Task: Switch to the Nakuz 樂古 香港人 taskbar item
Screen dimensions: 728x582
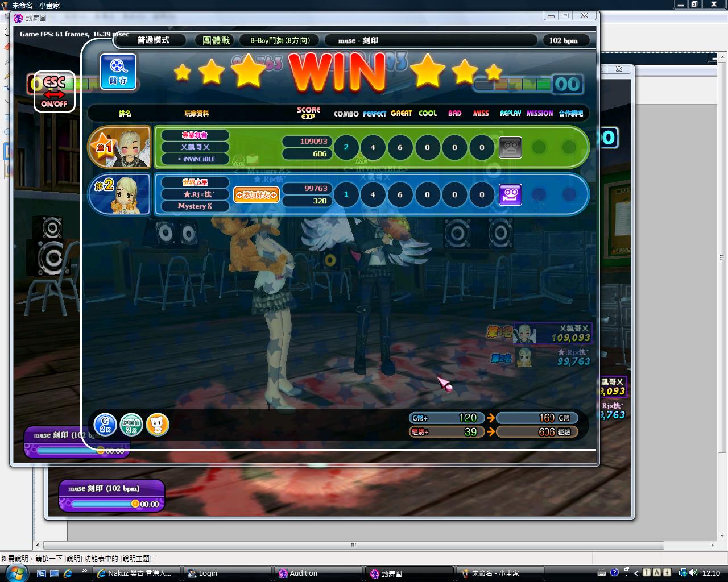Action: [136, 573]
